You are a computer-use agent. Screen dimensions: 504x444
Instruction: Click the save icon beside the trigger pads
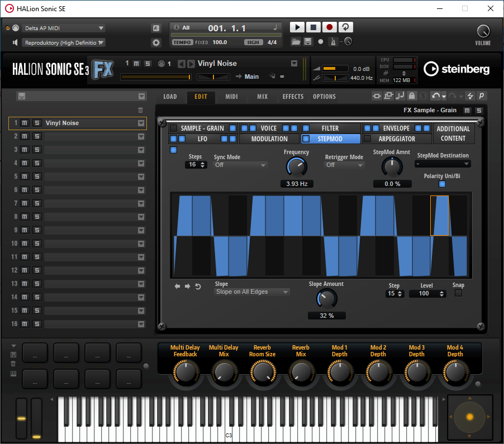coord(13,355)
